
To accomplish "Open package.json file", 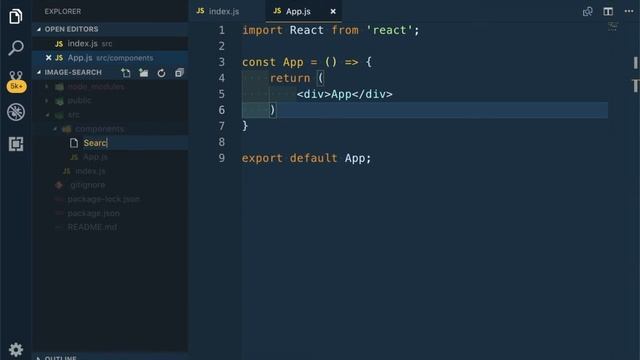I will (93, 213).
